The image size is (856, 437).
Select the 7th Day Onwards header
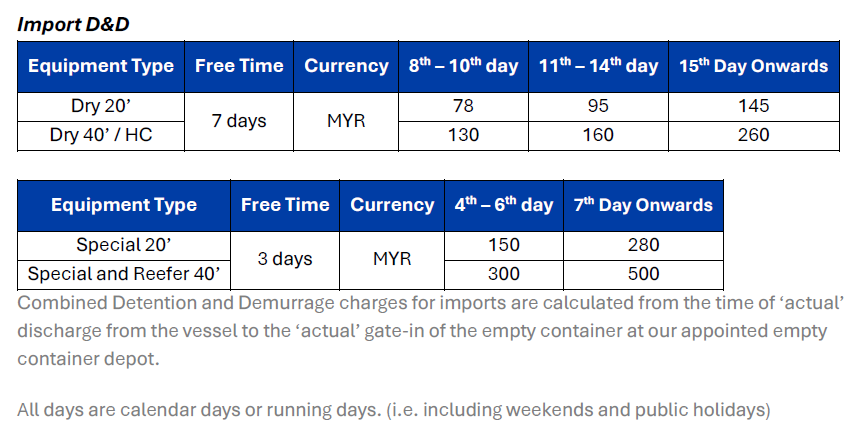[644, 205]
